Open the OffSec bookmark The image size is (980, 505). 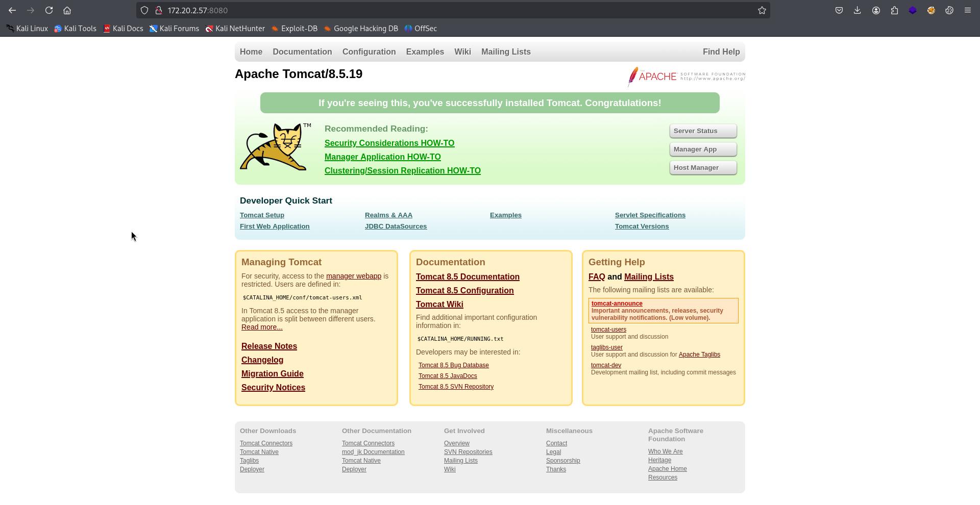pyautogui.click(x=421, y=29)
